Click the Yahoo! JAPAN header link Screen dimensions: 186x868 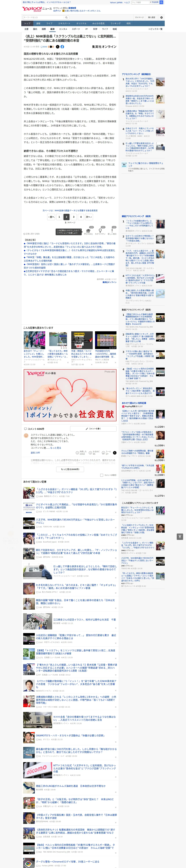(x=116, y=2)
